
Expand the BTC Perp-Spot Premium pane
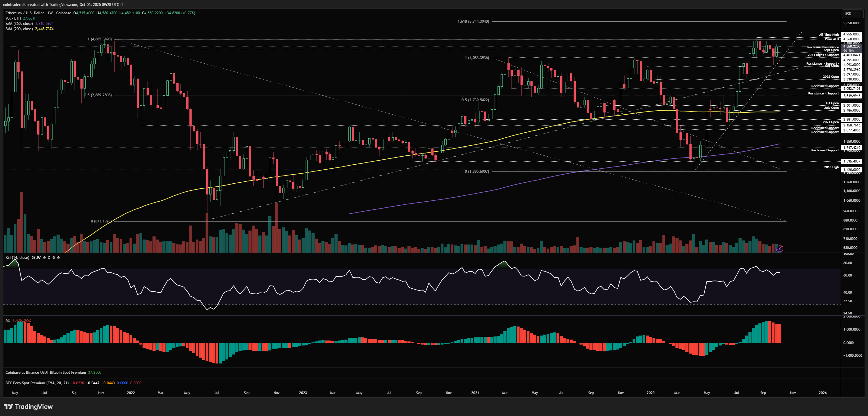37,383
